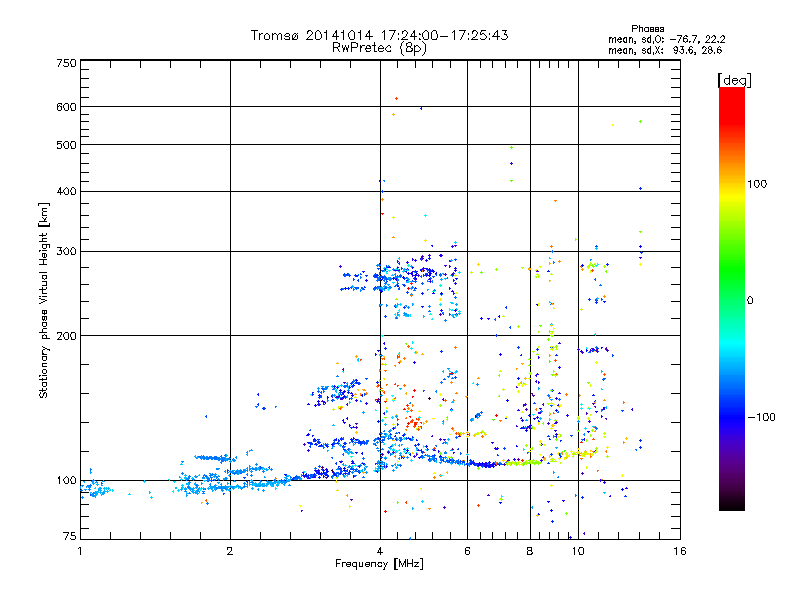Click the '-100' colorbar tick label
The image size is (800, 600).
coord(761,417)
